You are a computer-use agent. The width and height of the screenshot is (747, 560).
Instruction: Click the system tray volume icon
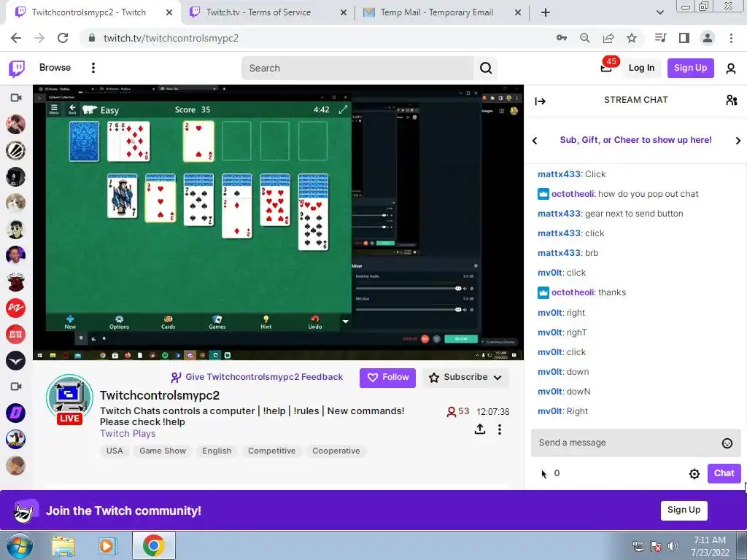673,546
